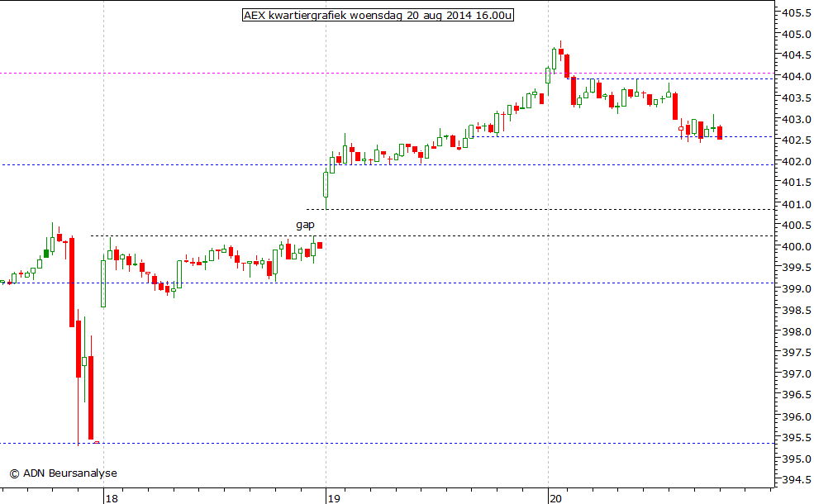Click the 395.5 price axis label
This screenshot has height=504, width=814.
[x=796, y=438]
